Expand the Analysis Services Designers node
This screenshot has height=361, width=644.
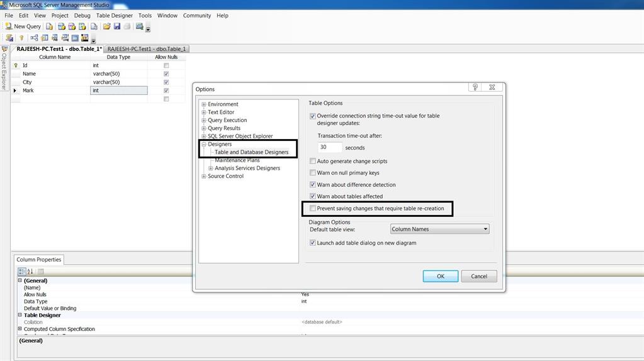(x=211, y=168)
